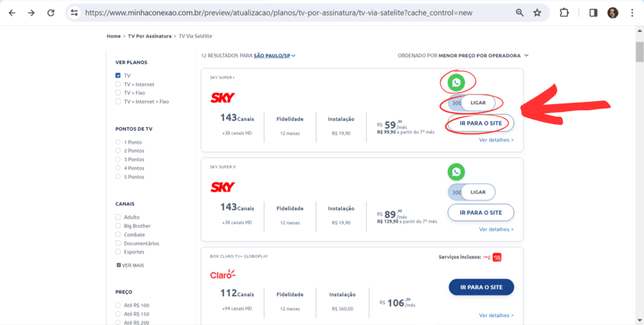Check the TV + Internet checkbox

[118, 84]
